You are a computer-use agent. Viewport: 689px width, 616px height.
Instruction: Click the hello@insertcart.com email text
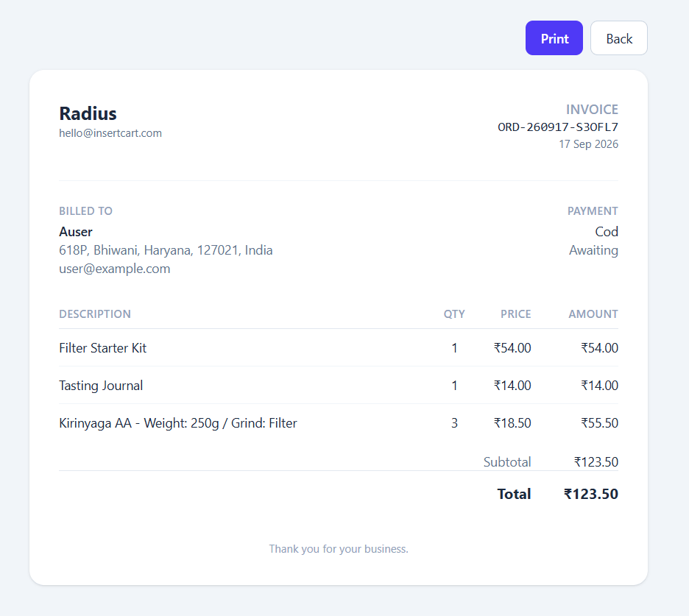coord(110,133)
